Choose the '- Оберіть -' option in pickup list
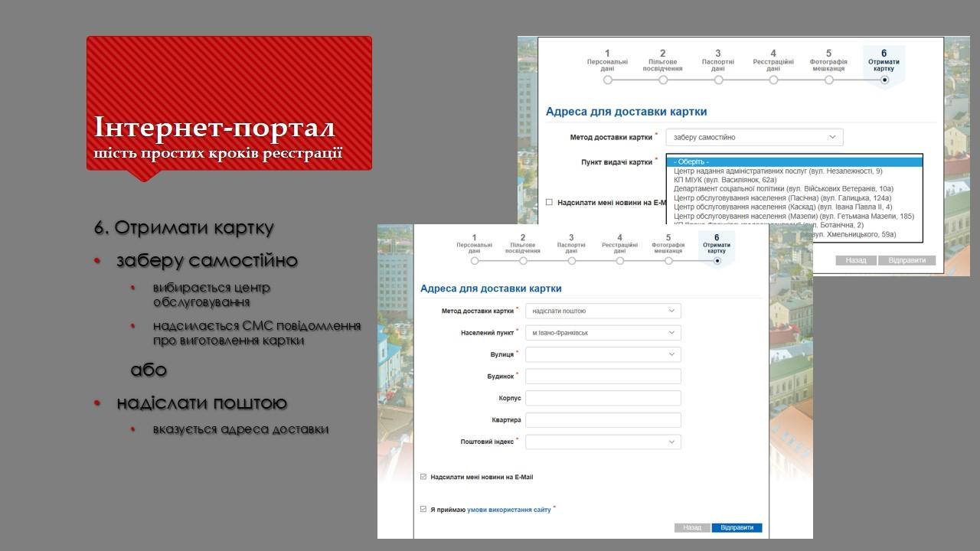980x551 pixels. [x=795, y=161]
